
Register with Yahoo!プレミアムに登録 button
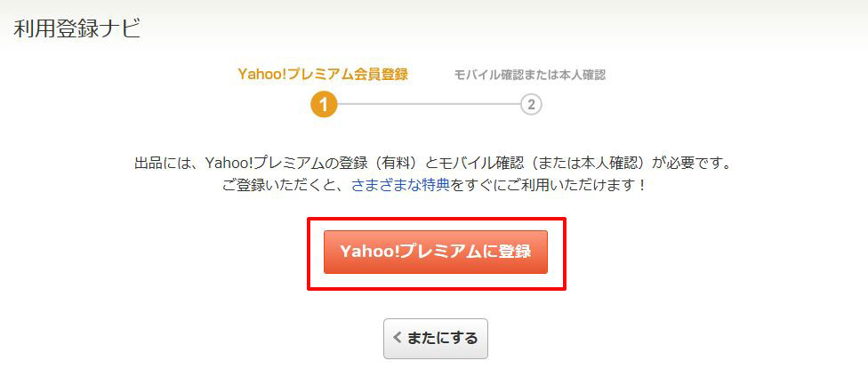click(436, 252)
